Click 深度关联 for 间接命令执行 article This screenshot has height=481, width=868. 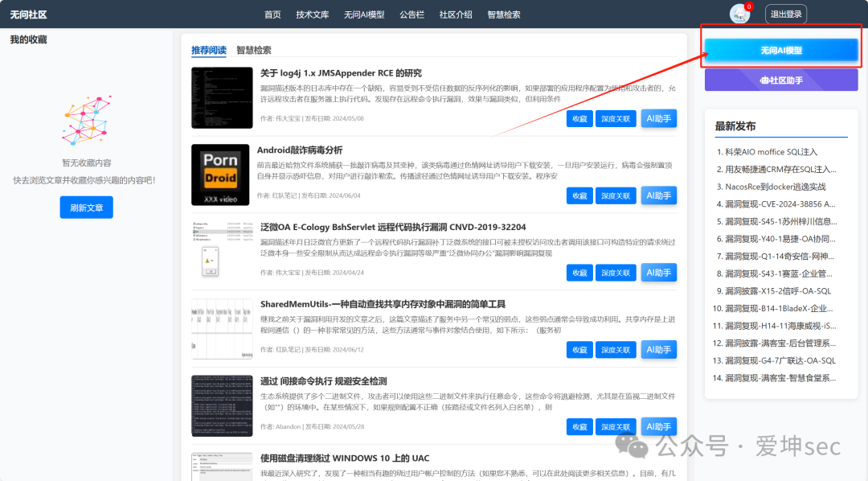[x=616, y=426]
